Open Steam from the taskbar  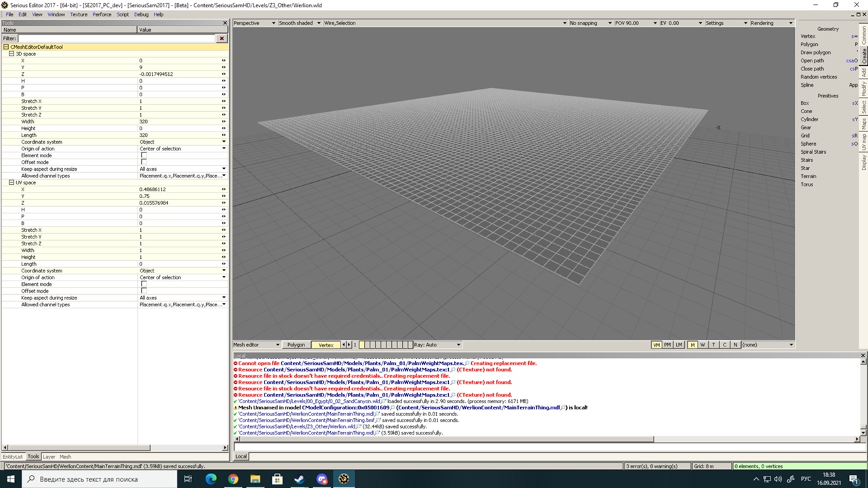pos(299,479)
